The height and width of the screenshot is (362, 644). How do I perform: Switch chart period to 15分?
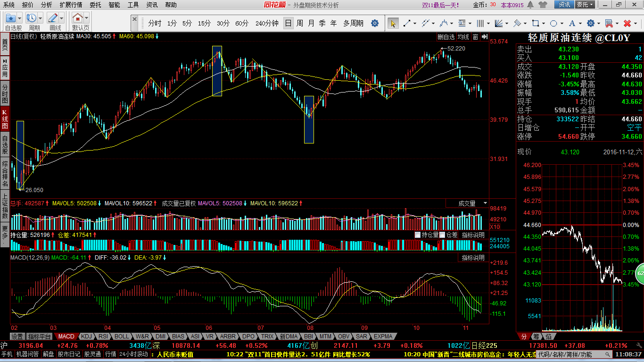point(204,23)
